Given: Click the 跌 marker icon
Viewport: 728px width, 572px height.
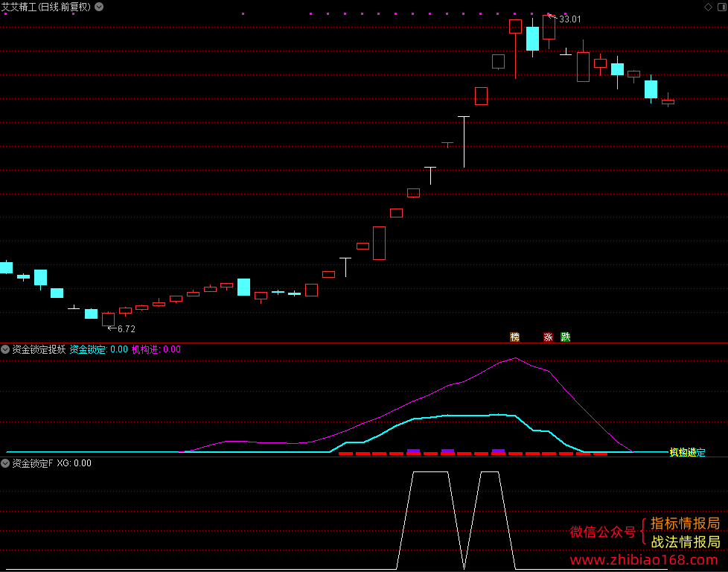Looking at the screenshot, I should tap(566, 337).
